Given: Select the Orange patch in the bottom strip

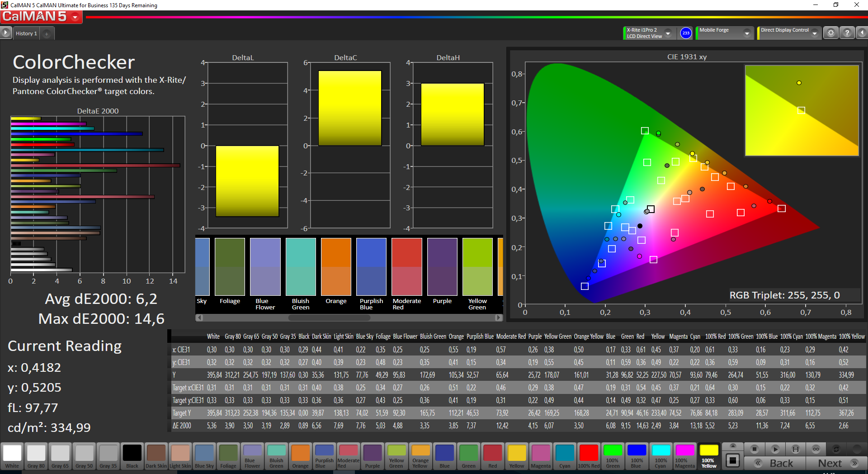Looking at the screenshot, I should tap(300, 456).
